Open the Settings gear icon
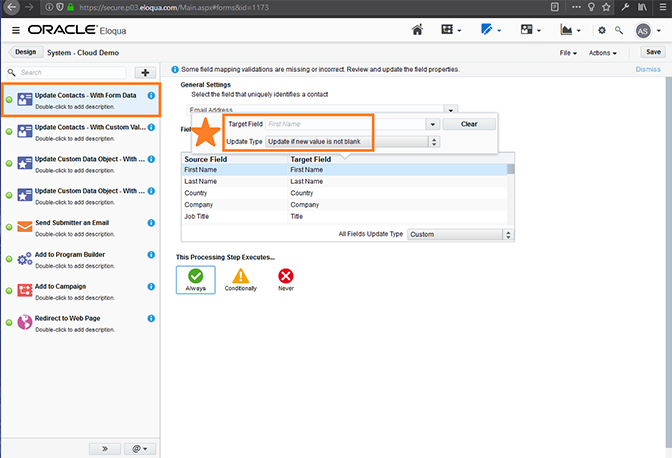Screen dimensions: 672x458 (x=602, y=30)
